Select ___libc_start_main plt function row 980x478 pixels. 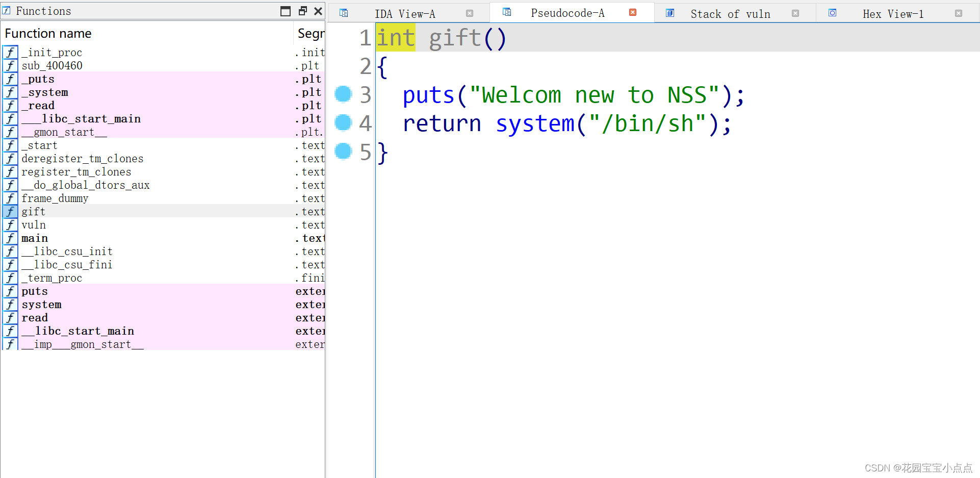coord(163,119)
